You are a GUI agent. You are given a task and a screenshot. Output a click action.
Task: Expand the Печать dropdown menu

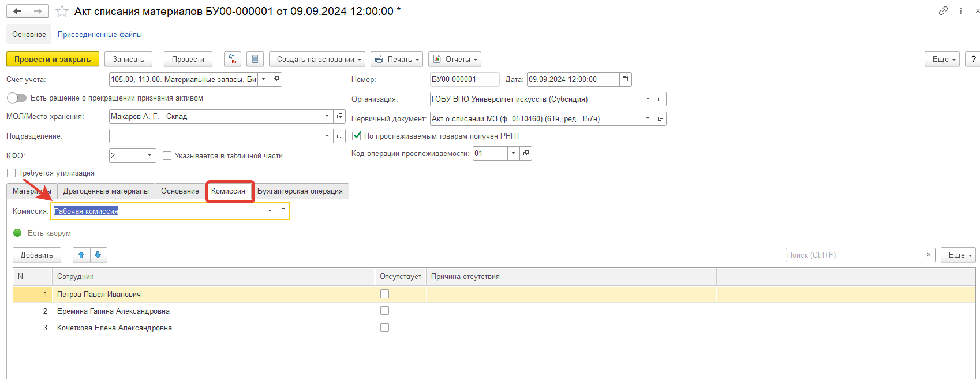(x=397, y=60)
